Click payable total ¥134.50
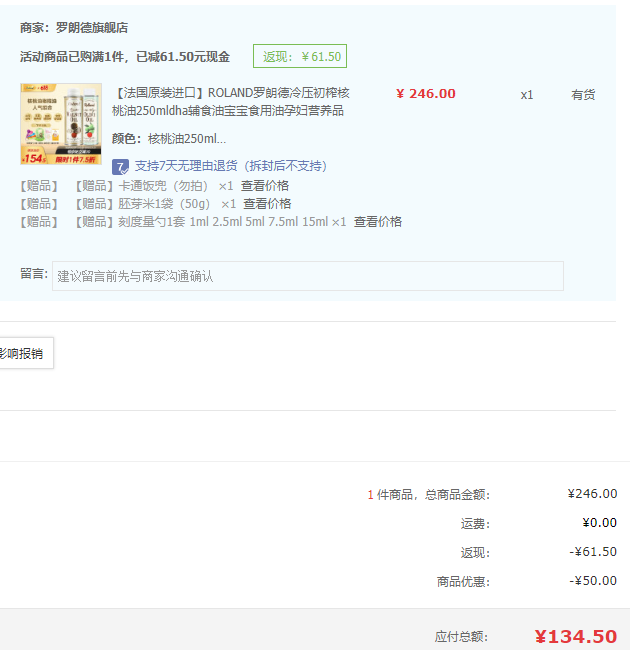 coord(576,637)
